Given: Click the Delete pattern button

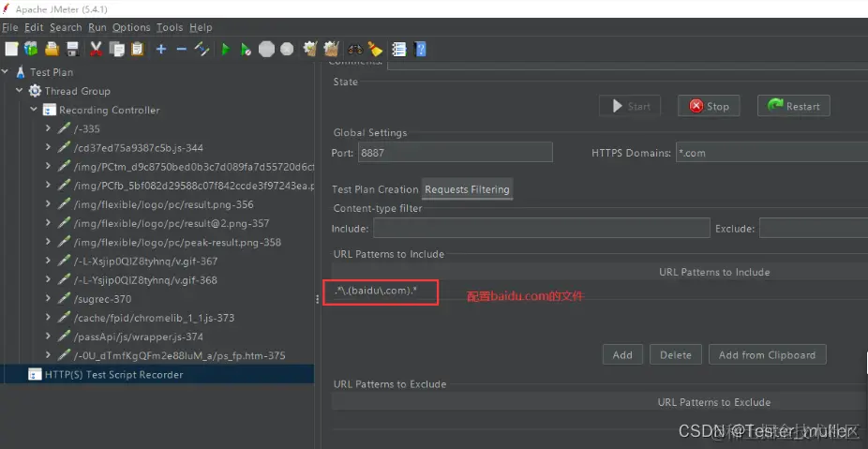Looking at the screenshot, I should 675,355.
